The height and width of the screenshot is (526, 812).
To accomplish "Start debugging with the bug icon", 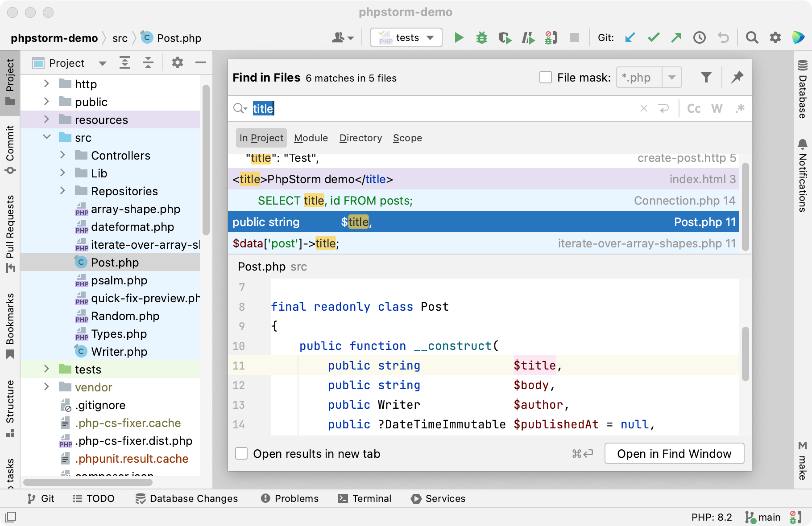I will point(481,37).
